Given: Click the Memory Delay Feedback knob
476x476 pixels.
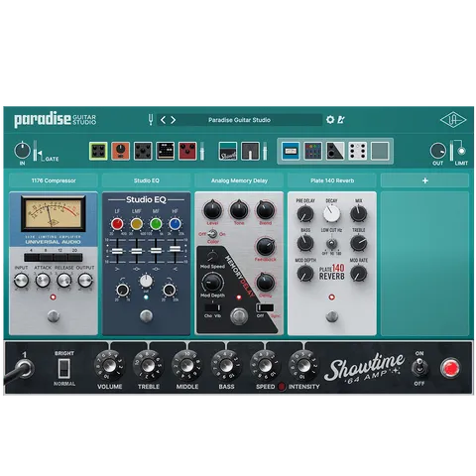Looking at the screenshot, I should pyautogui.click(x=266, y=246).
